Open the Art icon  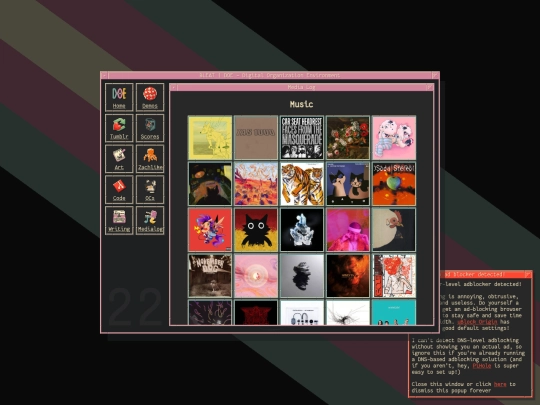click(x=119, y=158)
